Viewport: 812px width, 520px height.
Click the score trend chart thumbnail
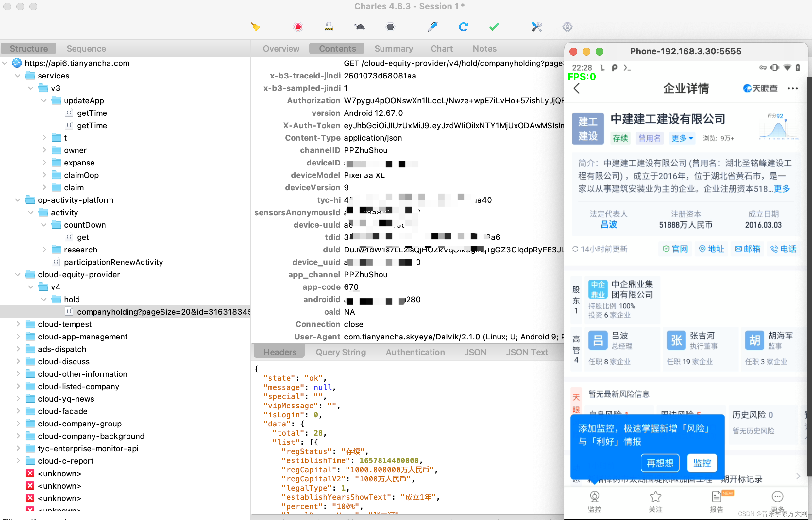coord(779,126)
